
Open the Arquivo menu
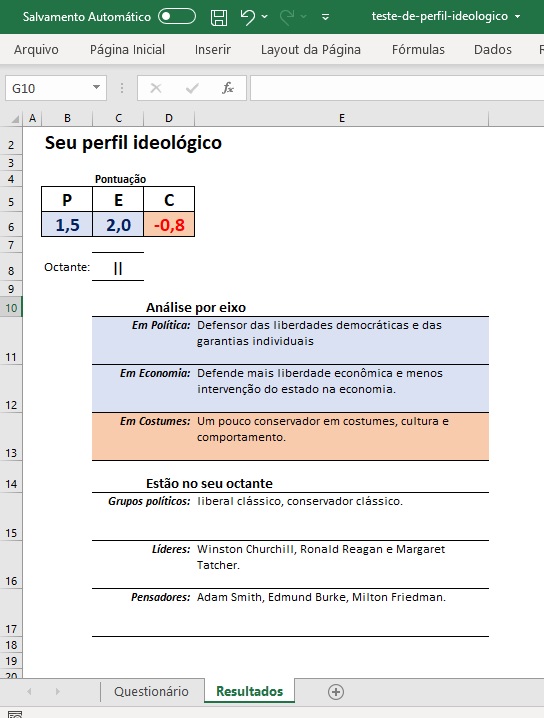(36, 49)
